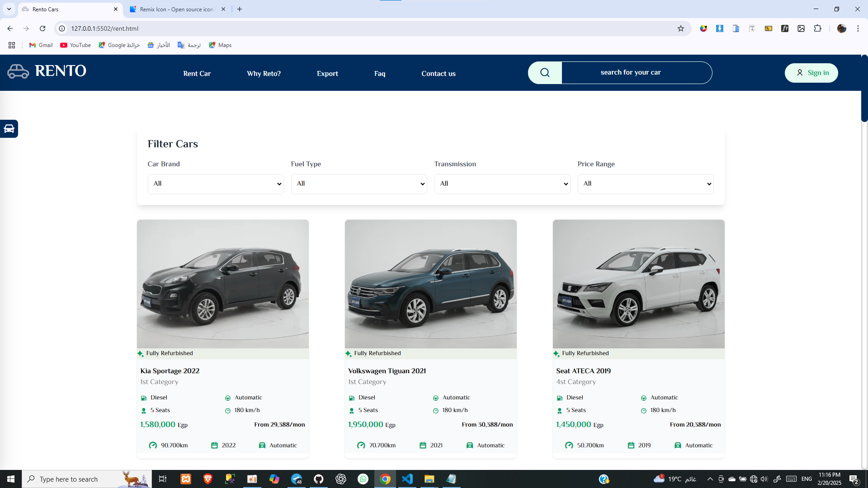868x488 pixels.
Task: Expand the Price Range dropdown
Action: pyautogui.click(x=646, y=184)
